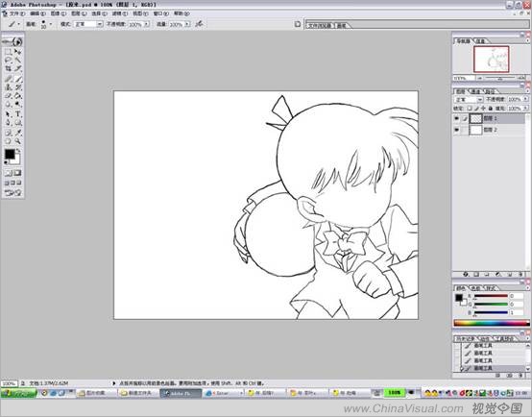Toggle lock transparent pixels checkbox
The height and width of the screenshot is (417, 532).
pos(470,109)
